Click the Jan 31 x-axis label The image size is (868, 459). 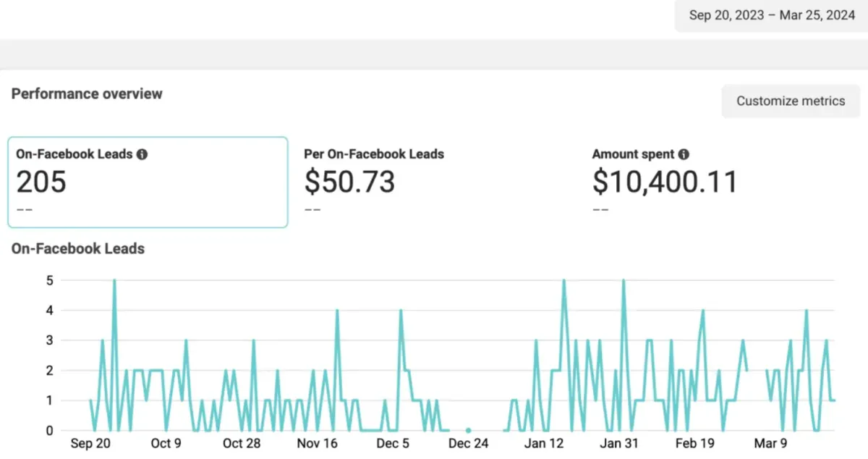click(x=620, y=443)
